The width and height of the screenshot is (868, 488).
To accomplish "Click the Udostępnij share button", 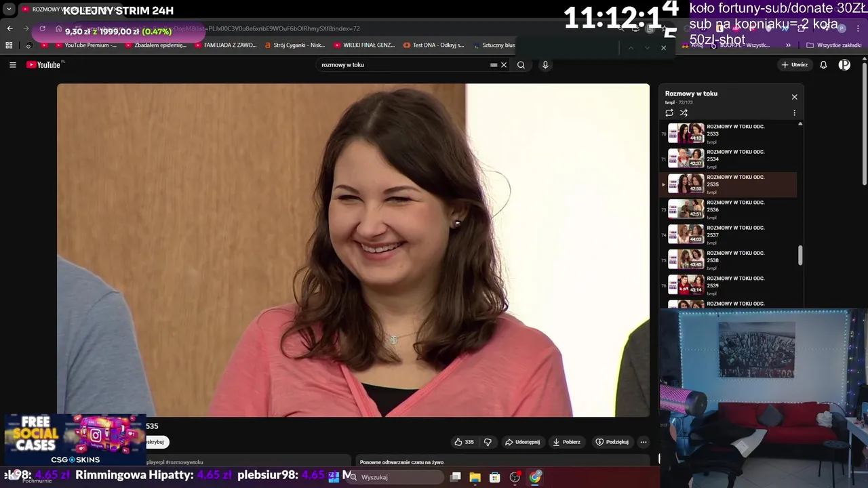I will pos(522,442).
